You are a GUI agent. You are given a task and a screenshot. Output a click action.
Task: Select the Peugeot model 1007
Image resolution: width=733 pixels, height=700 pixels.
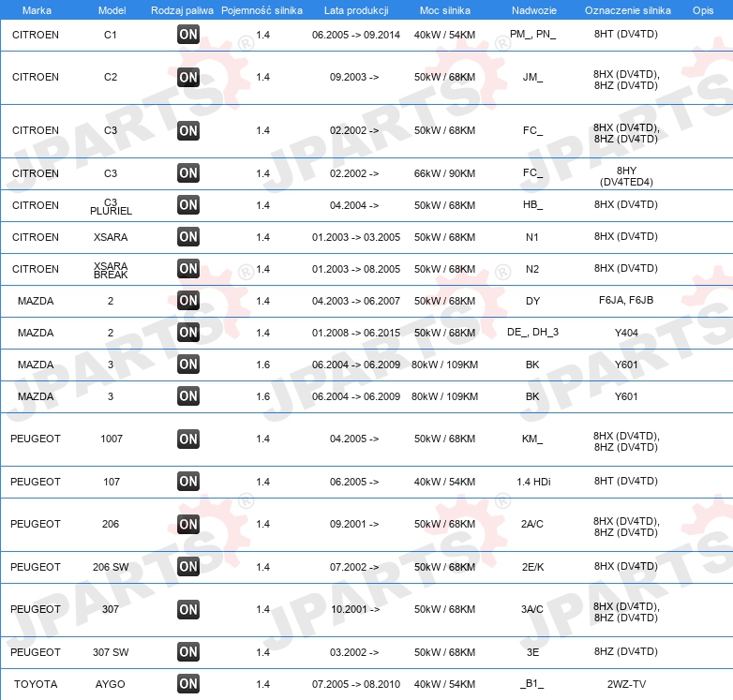coord(112,439)
